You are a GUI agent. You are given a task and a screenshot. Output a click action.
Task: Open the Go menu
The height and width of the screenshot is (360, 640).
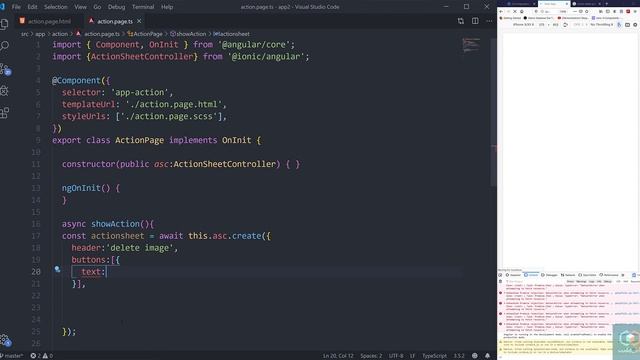click(97, 7)
